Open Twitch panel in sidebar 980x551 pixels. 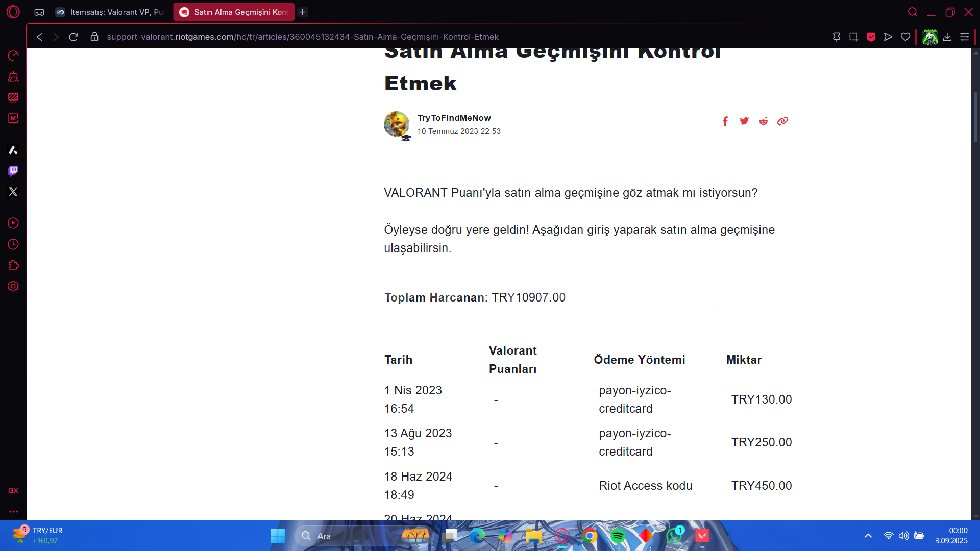tap(13, 171)
